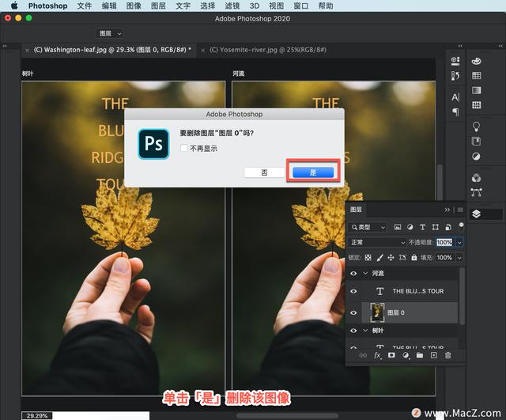506x420 pixels.
Task: Open the 图层 dropdown in options bar
Action: [x=110, y=33]
